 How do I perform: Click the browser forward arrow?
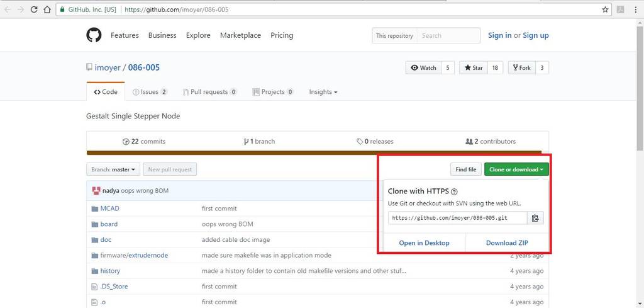(21, 9)
